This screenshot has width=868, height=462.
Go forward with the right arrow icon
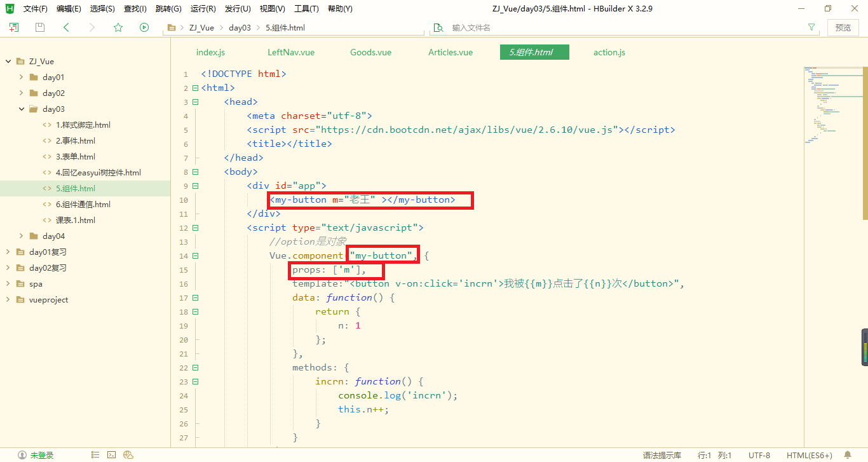pos(92,27)
